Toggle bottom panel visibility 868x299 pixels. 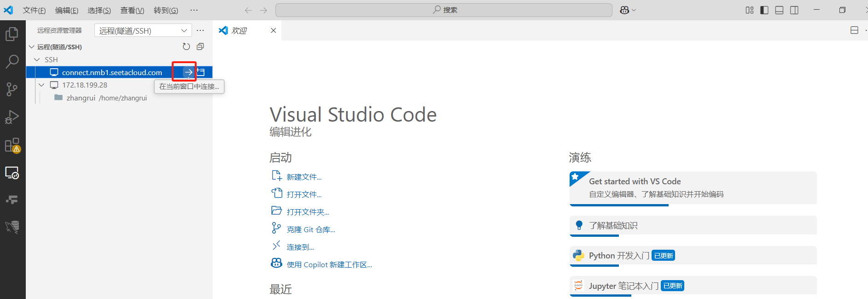(x=779, y=10)
